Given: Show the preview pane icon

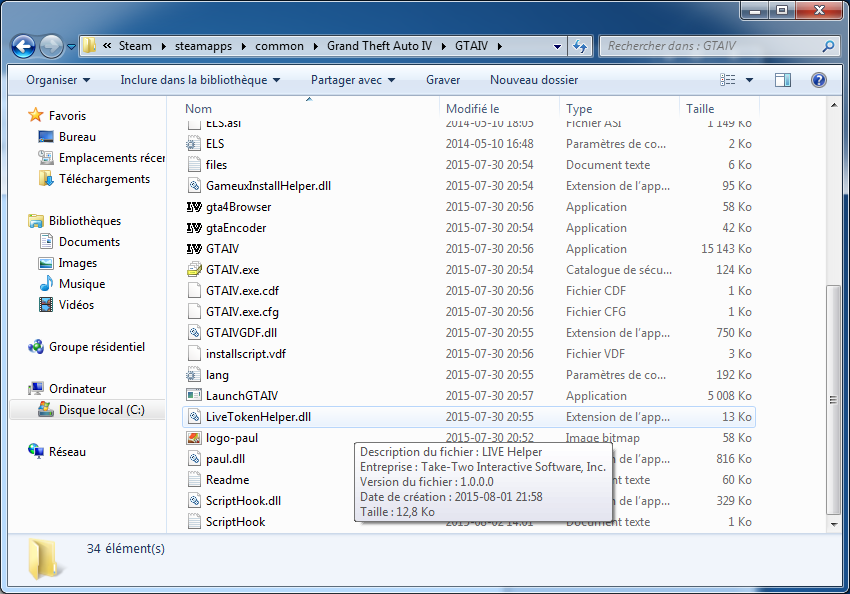Looking at the screenshot, I should (783, 79).
